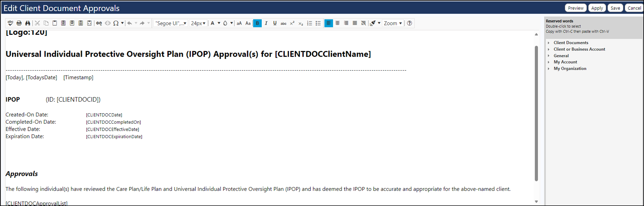Click the Copy icon in the toolbar
Screen dimensions: 644x206
[x=46, y=23]
